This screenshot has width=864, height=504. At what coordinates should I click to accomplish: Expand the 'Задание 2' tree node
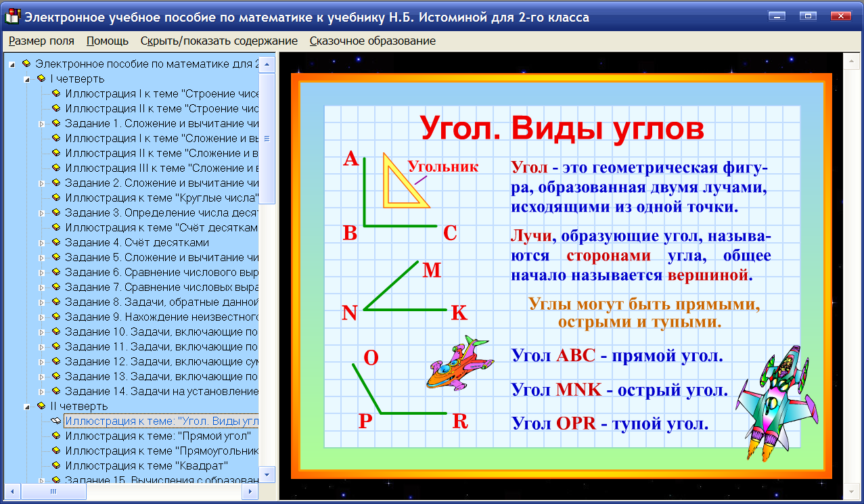43,182
